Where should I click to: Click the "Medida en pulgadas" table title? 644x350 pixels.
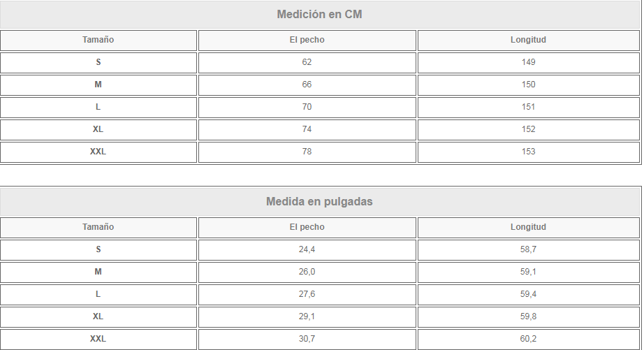pos(319,202)
